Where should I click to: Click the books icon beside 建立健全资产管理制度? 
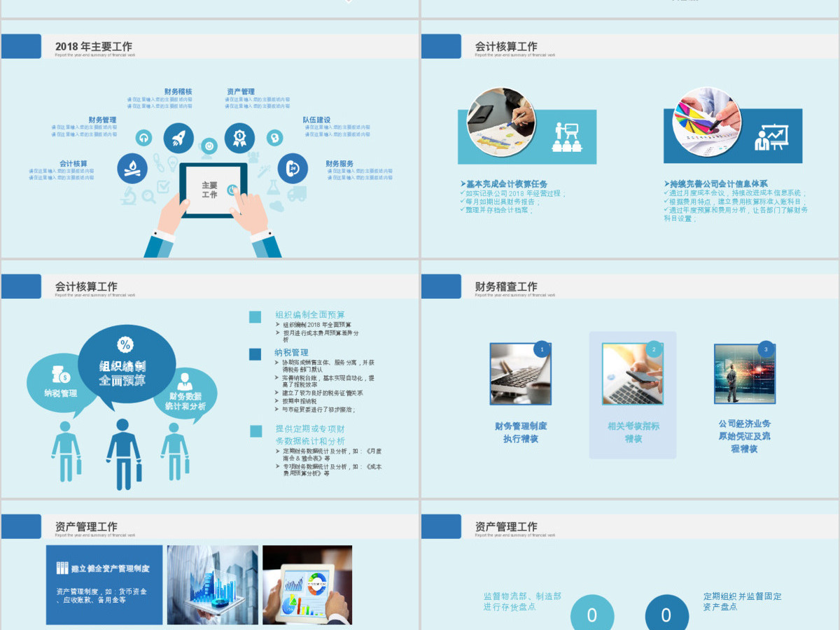(x=62, y=568)
